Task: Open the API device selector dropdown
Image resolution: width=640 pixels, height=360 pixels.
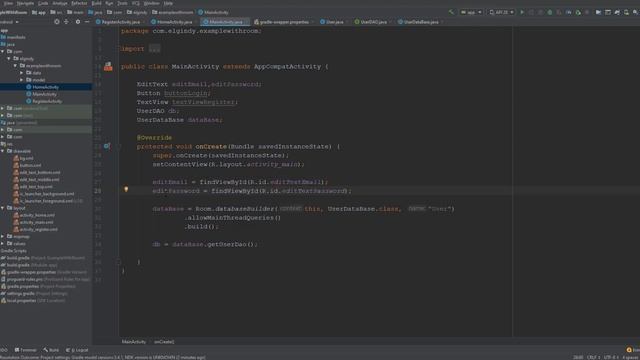Action: (501, 12)
